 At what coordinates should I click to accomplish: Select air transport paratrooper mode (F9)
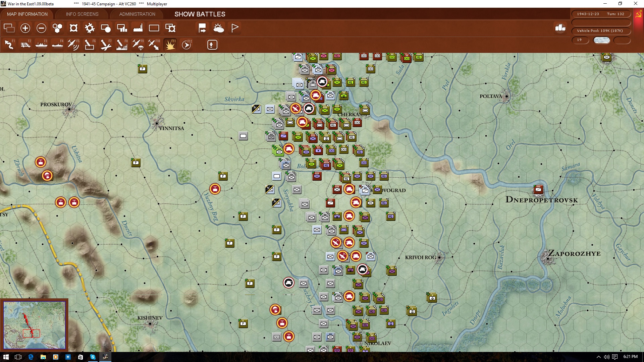138,45
